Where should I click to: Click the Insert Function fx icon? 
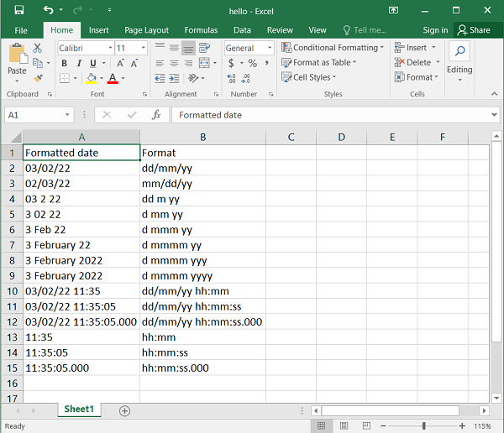[x=156, y=115]
